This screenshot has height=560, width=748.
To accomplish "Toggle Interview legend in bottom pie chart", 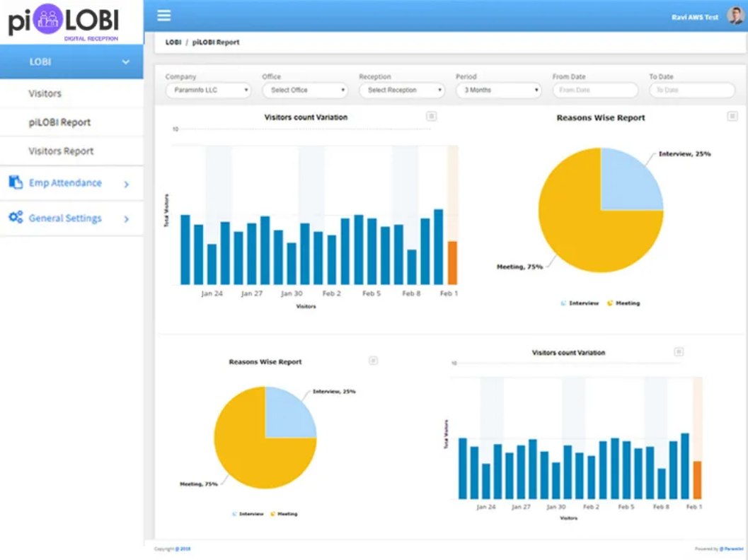I will pos(248,514).
